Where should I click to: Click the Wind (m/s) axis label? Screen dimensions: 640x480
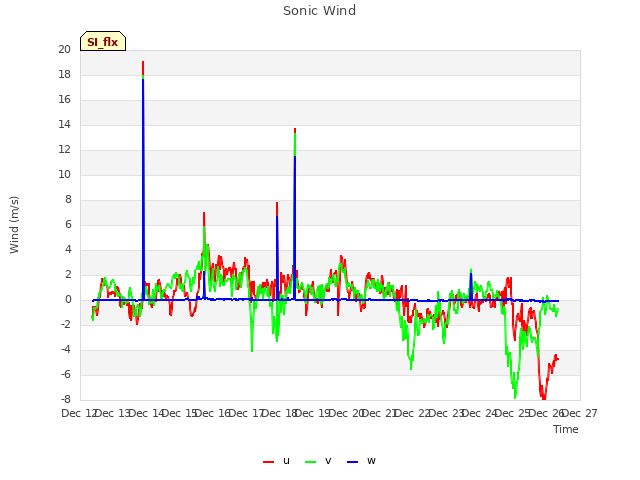point(14,225)
